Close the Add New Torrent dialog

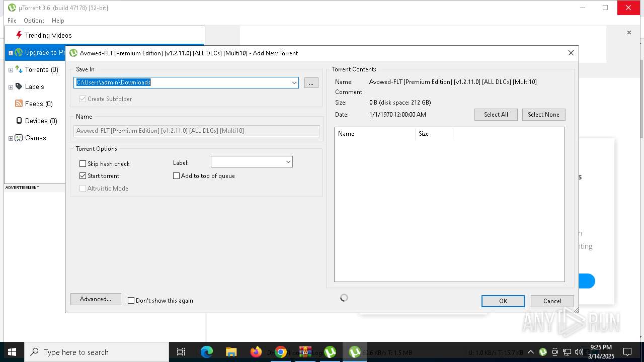click(571, 53)
